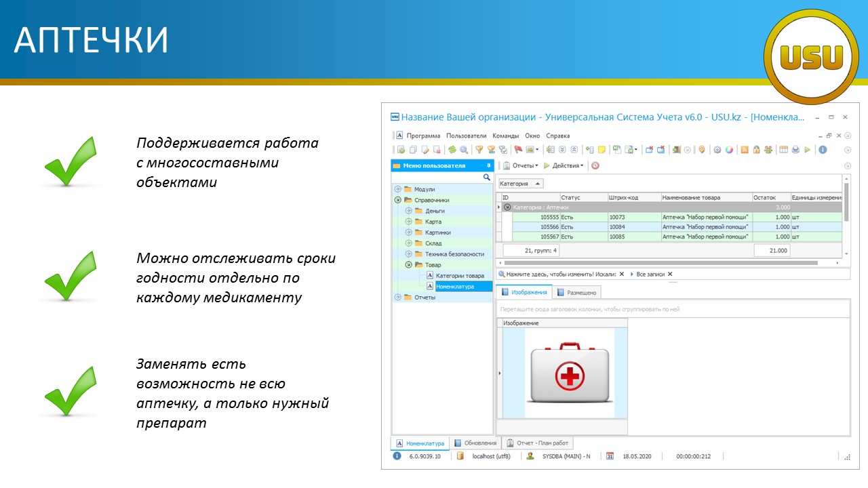Click the color wheel theme icon
Viewport: 868px width, 488px height.
pyautogui.click(x=729, y=150)
